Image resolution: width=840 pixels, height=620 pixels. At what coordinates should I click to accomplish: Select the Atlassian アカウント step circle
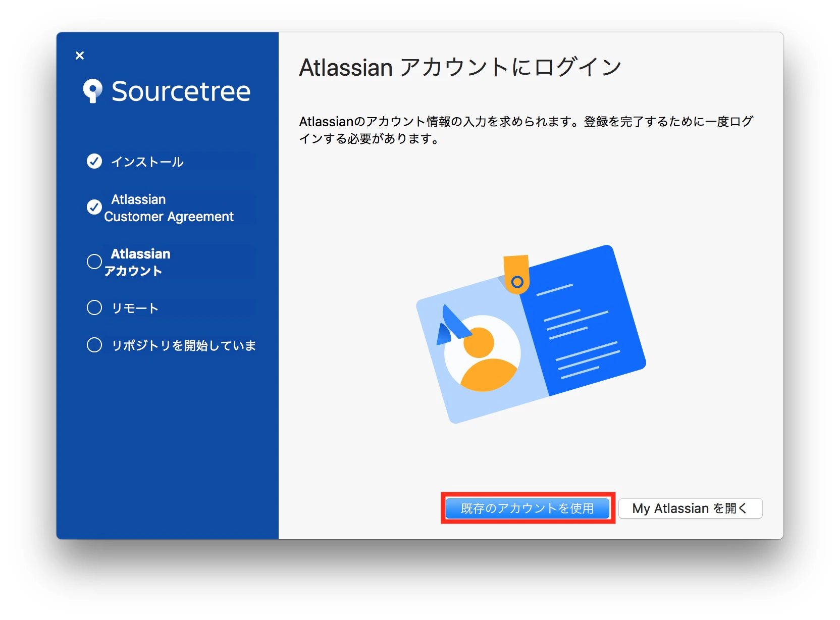(x=94, y=262)
